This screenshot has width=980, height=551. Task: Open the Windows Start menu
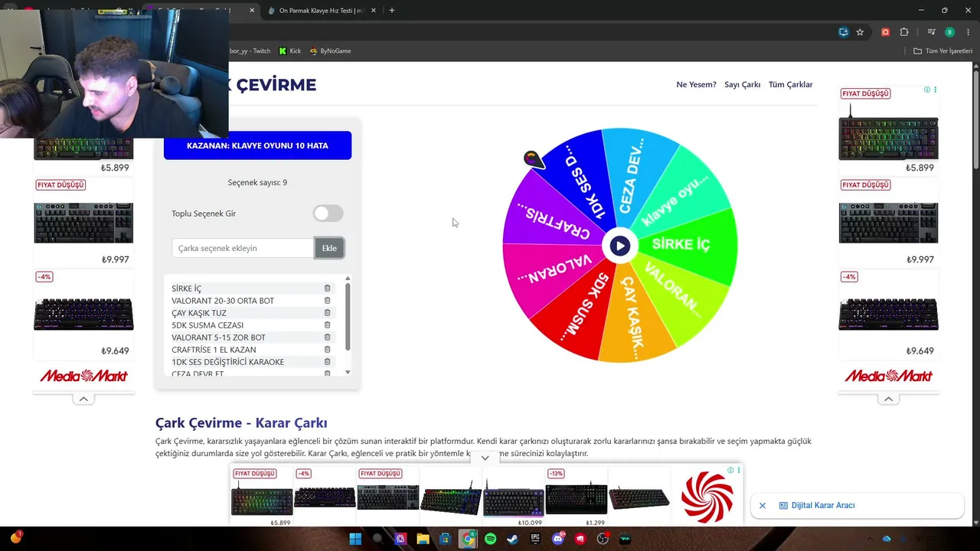pos(355,539)
